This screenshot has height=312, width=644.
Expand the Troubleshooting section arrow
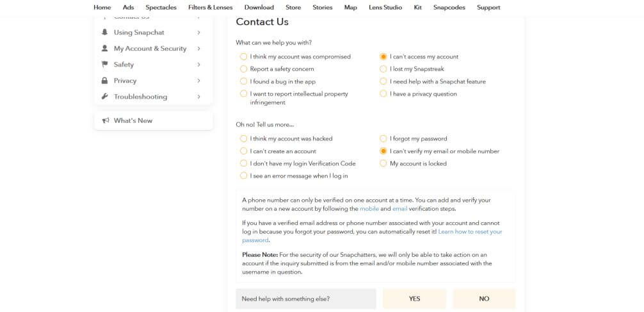click(x=199, y=97)
